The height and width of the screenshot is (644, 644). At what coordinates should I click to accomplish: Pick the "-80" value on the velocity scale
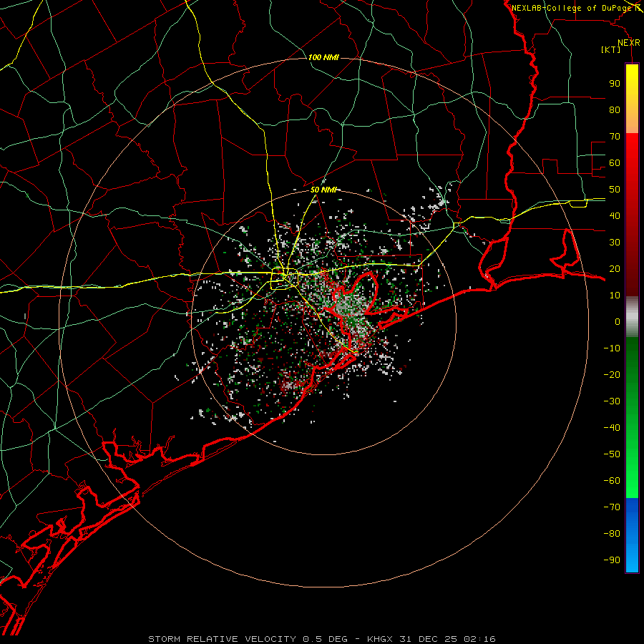tap(612, 534)
